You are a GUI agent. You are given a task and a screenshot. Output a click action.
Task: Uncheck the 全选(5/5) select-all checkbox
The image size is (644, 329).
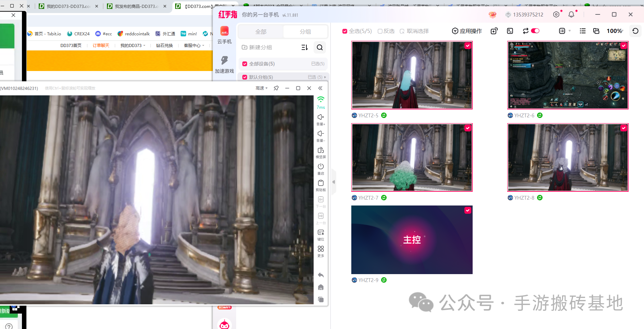click(x=345, y=31)
